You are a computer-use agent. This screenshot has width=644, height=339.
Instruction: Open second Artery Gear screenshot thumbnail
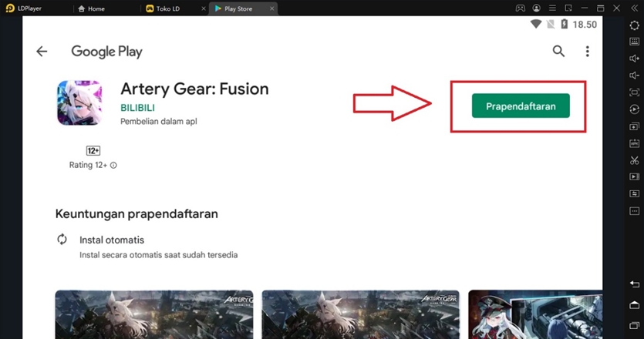point(361,315)
